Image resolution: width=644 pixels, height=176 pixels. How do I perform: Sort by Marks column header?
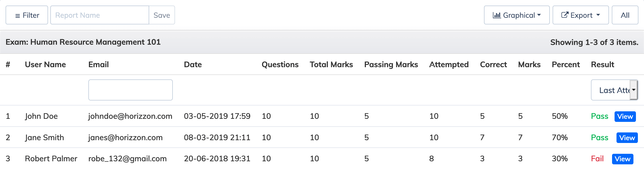coord(529,64)
